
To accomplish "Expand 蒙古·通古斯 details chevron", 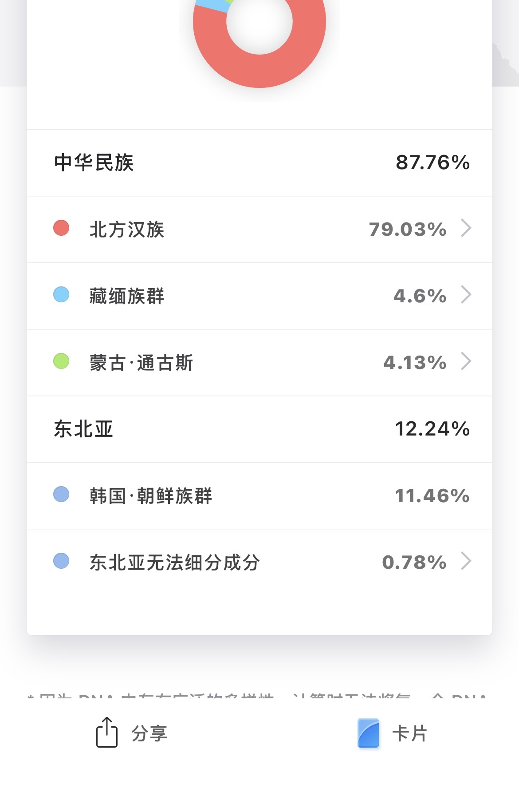I will 466,361.
